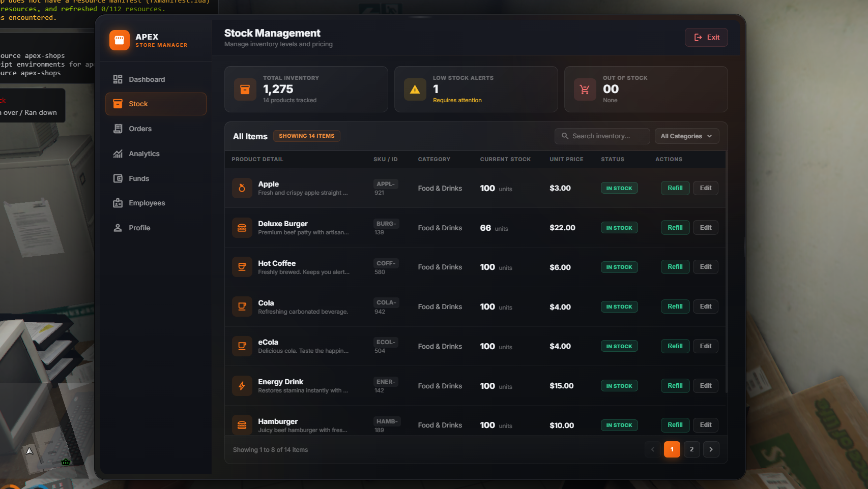
Task: Click the Analytics chart icon
Action: (118, 154)
